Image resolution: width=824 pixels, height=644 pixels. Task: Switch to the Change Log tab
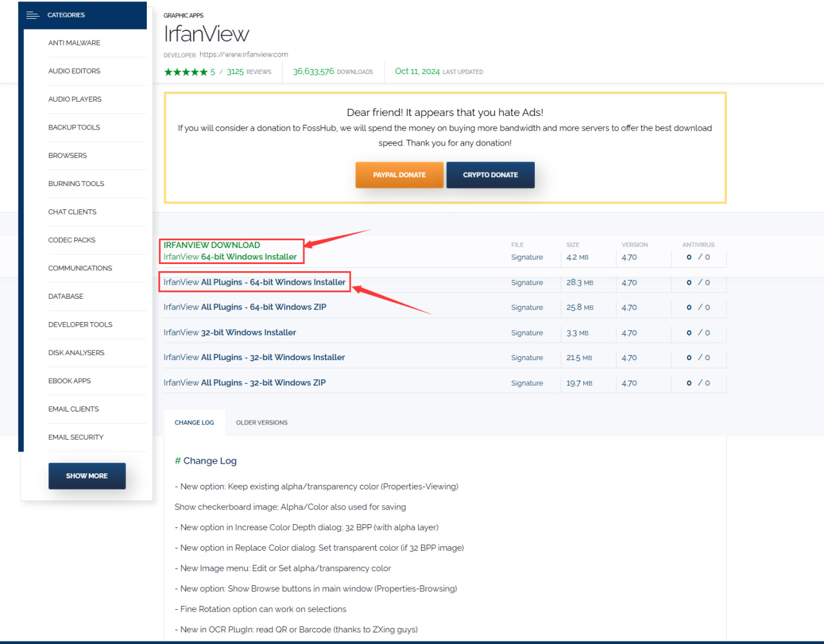[x=194, y=423]
